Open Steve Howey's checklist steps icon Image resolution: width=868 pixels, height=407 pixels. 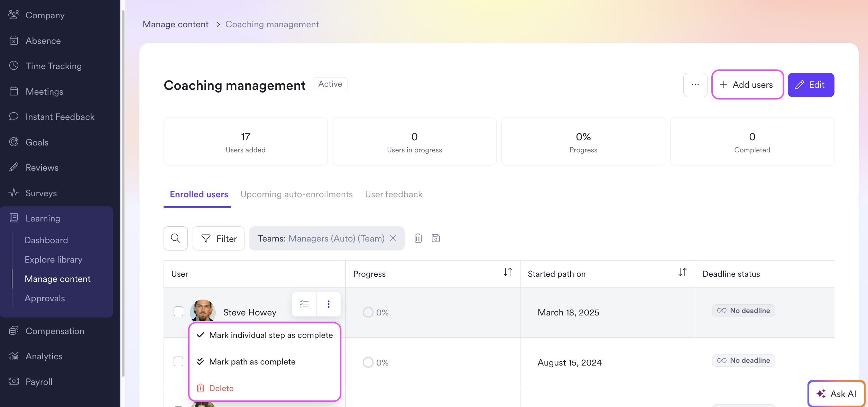click(x=304, y=304)
